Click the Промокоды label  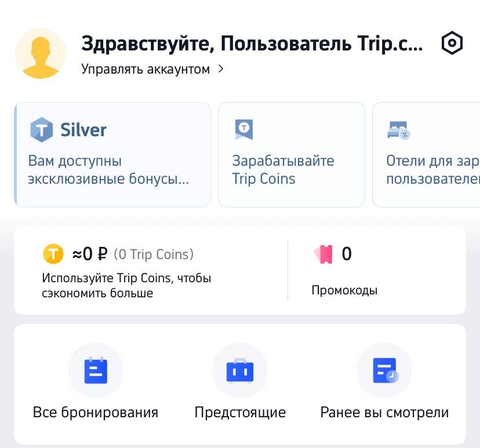344,290
